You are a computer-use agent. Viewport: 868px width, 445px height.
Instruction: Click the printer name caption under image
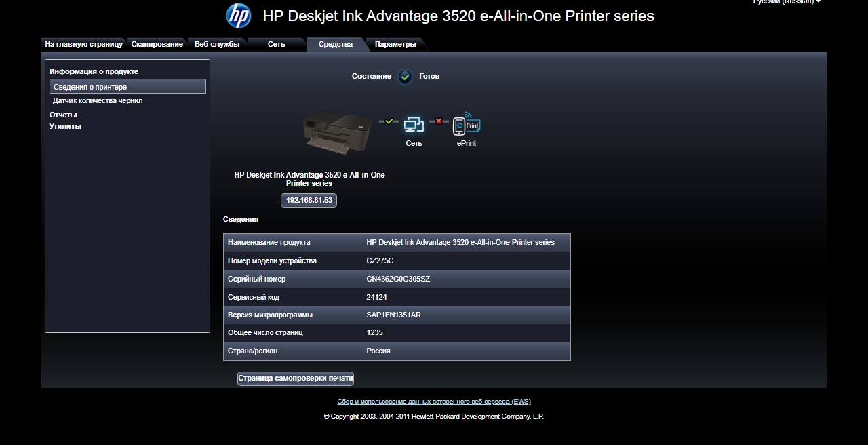point(309,179)
